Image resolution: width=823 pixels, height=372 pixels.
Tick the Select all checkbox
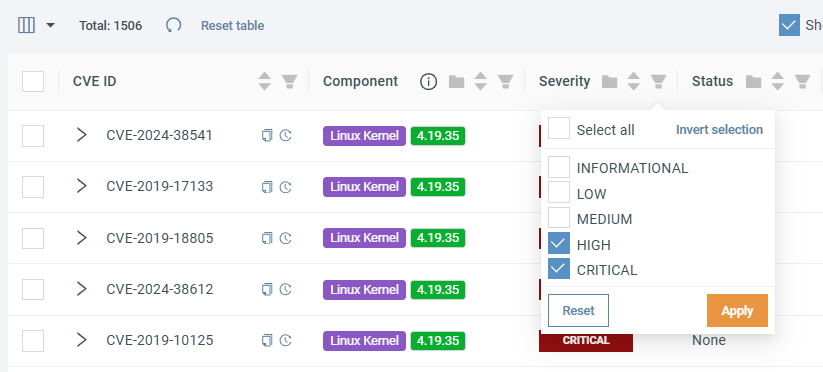tap(559, 129)
